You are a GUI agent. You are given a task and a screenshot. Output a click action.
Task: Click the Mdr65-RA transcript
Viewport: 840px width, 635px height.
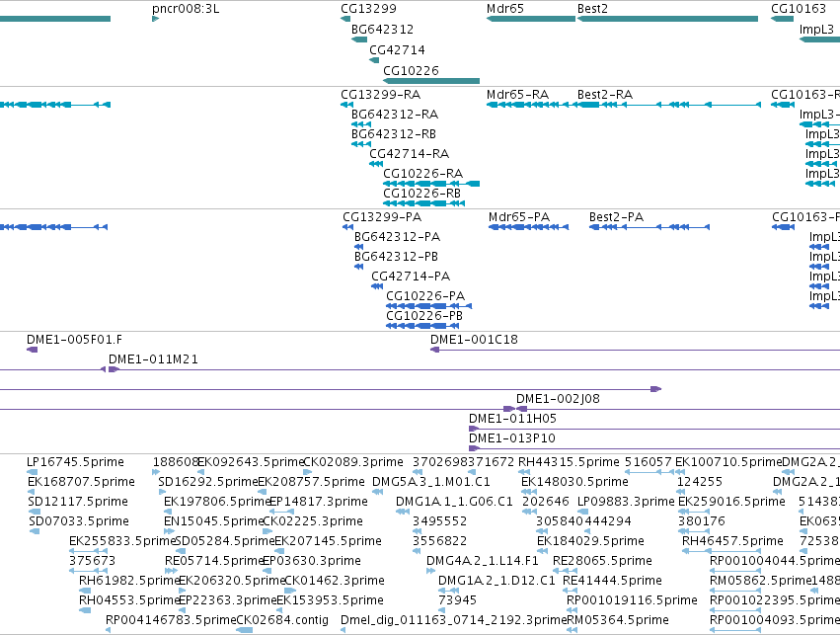pyautogui.click(x=531, y=105)
